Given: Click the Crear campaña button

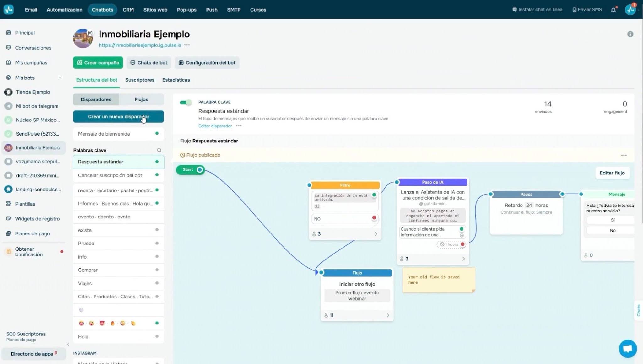Looking at the screenshot, I should tap(98, 63).
